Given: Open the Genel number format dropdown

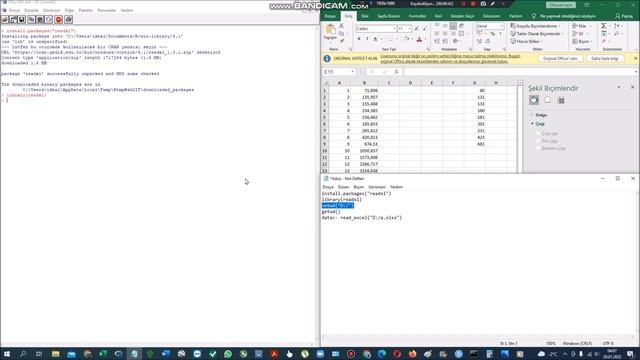Looking at the screenshot, I should point(502,26).
